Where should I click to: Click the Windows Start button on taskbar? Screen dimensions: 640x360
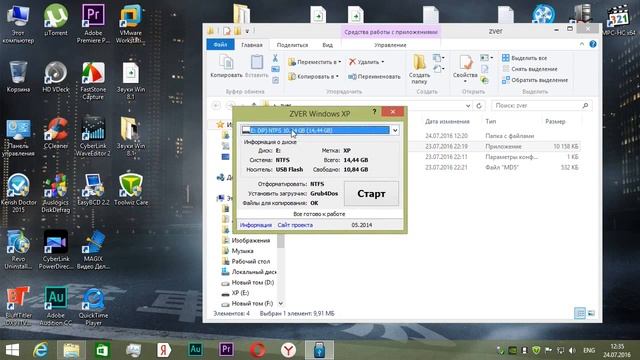click(x=12, y=350)
